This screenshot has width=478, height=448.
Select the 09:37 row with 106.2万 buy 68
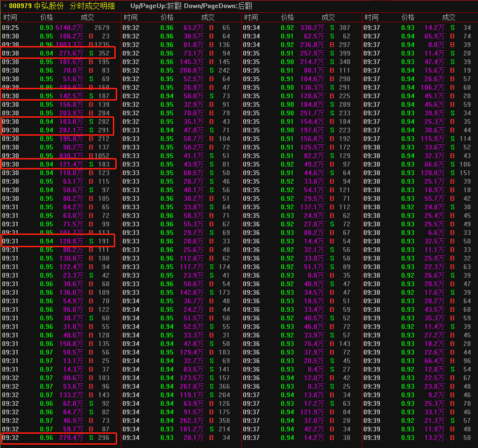[x=420, y=88]
